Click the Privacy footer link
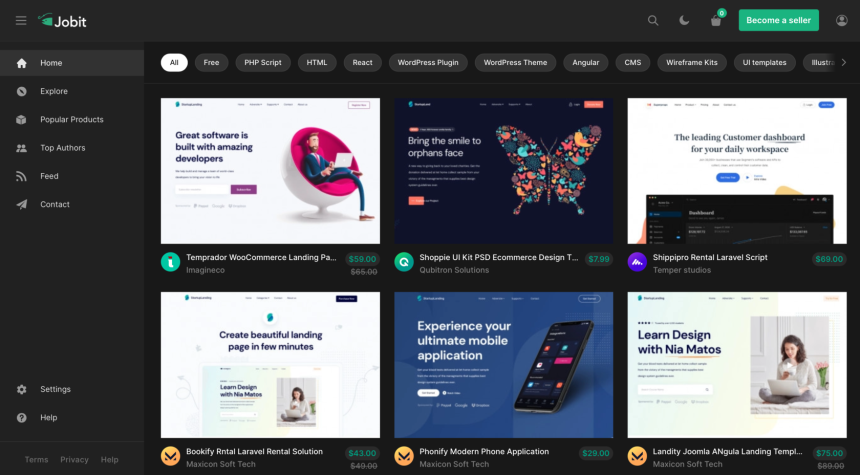The height and width of the screenshot is (475, 860). click(74, 460)
